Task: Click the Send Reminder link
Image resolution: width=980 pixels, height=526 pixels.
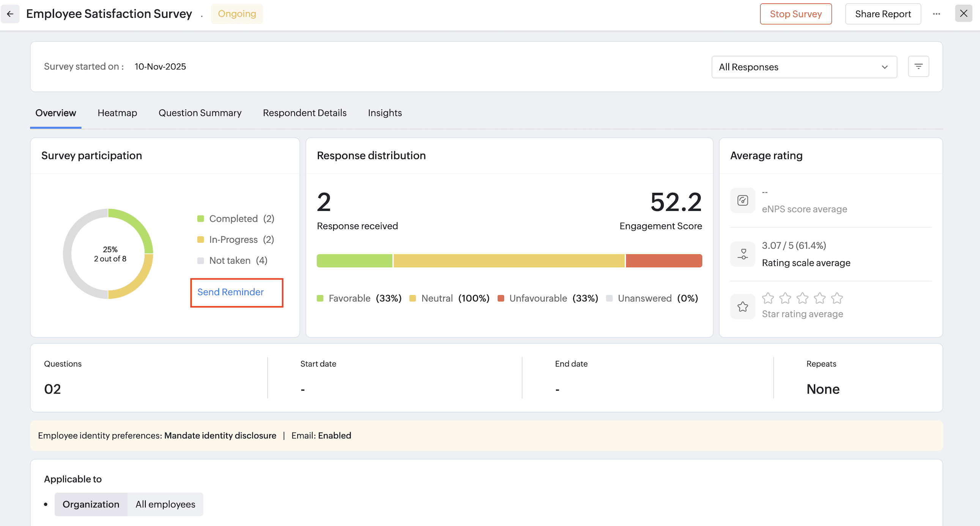Action: 230,292
